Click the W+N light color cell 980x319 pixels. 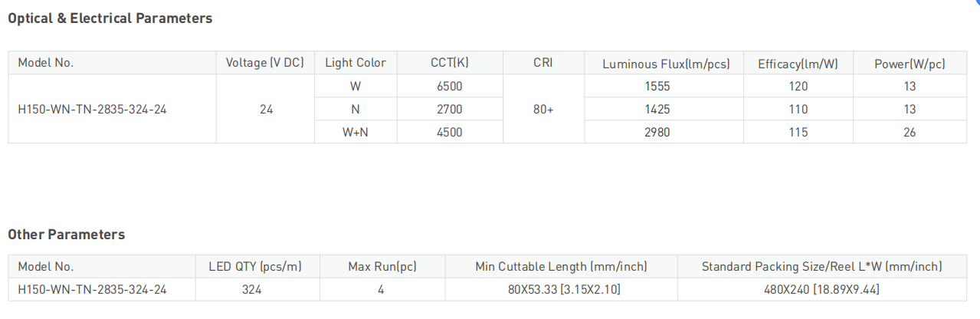click(x=356, y=132)
